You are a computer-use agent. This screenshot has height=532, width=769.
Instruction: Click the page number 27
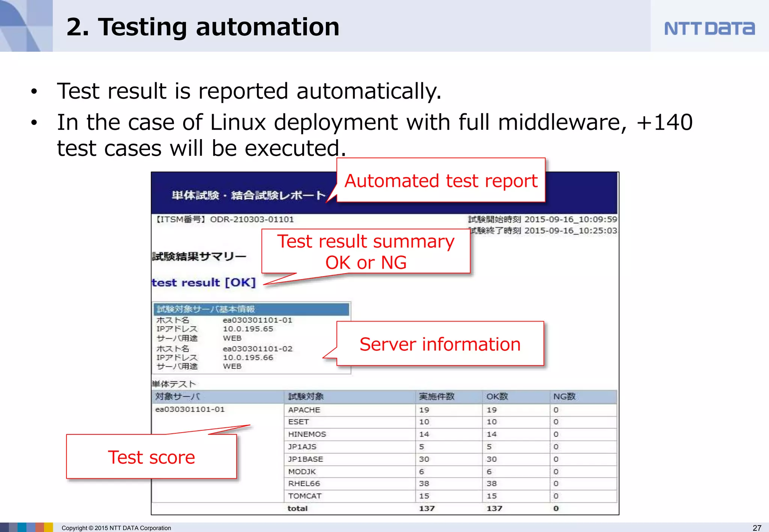point(757,528)
